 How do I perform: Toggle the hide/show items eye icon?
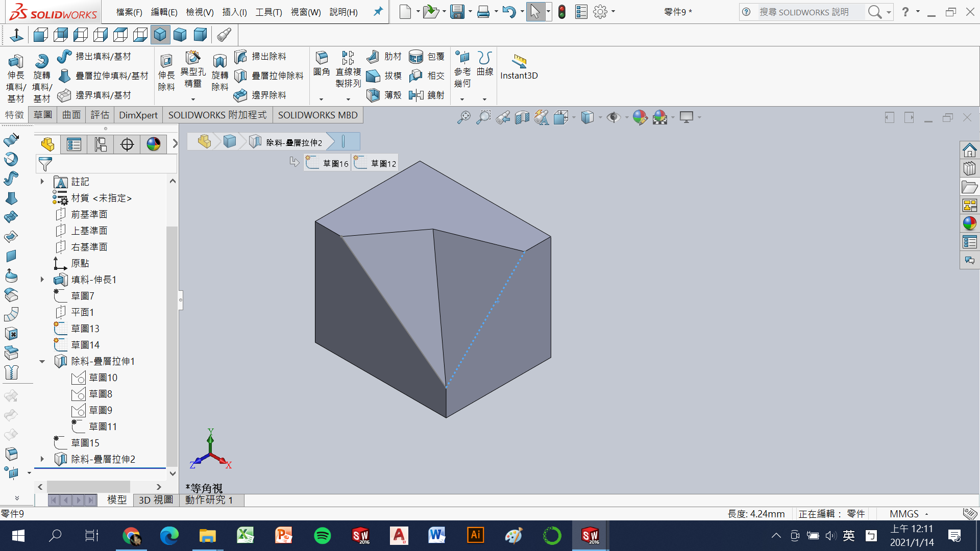point(613,117)
